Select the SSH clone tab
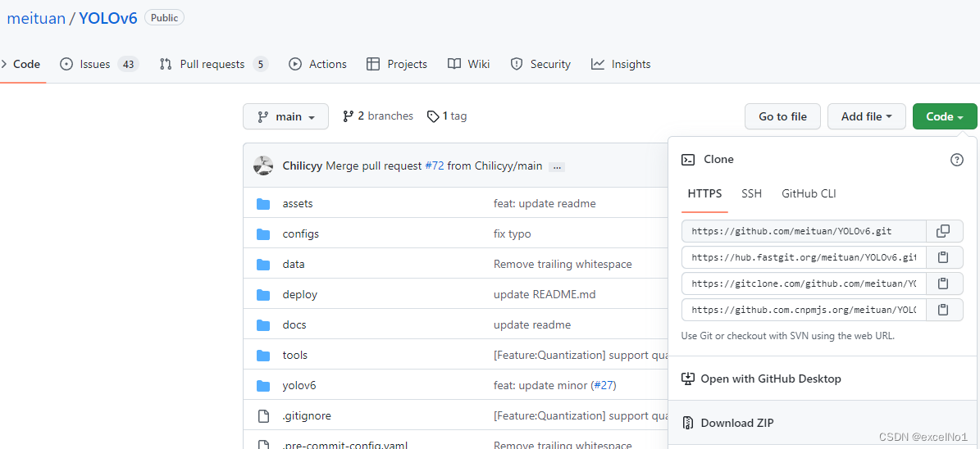Image resolution: width=980 pixels, height=449 pixels. pyautogui.click(x=751, y=193)
